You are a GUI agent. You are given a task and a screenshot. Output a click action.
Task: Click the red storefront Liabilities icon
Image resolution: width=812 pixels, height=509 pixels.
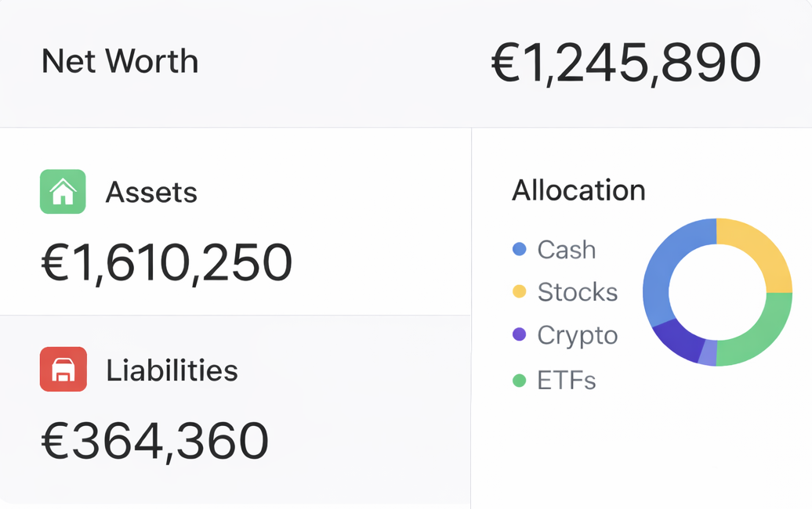(x=63, y=370)
